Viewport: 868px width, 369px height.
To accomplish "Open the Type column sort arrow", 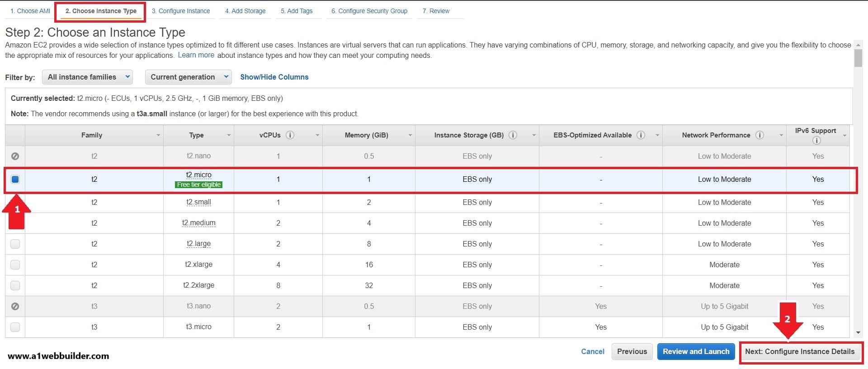I will [x=229, y=135].
